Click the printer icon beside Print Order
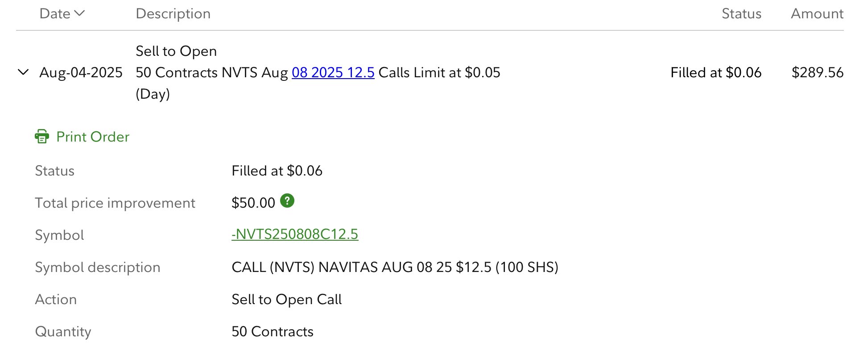 42,137
